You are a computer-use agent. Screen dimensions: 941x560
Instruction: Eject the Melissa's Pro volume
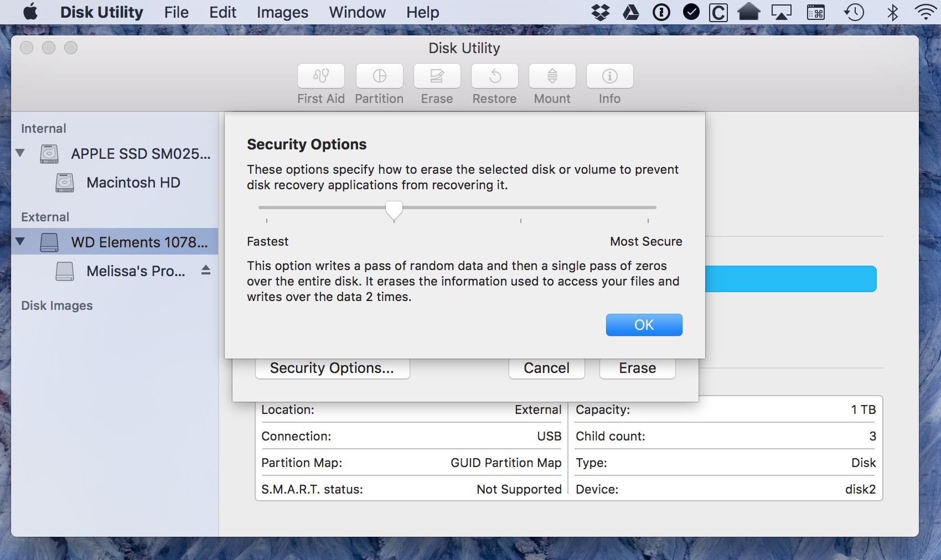[206, 270]
